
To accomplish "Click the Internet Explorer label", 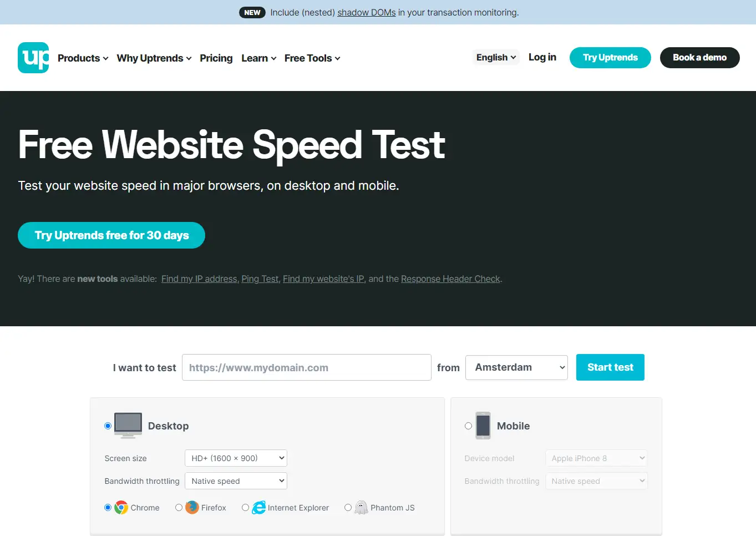I will (298, 508).
